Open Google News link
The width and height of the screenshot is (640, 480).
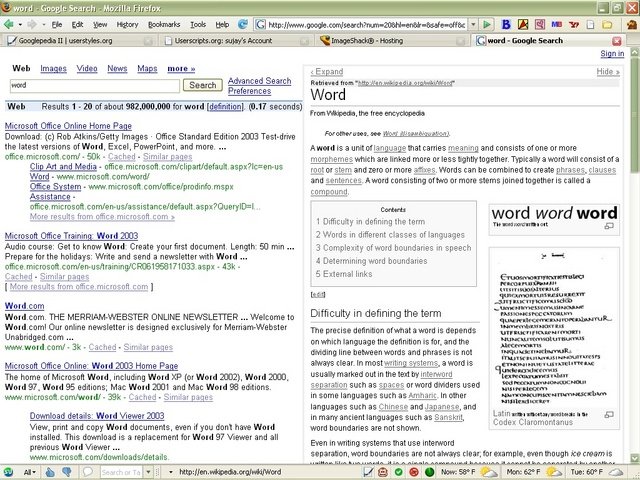point(117,69)
